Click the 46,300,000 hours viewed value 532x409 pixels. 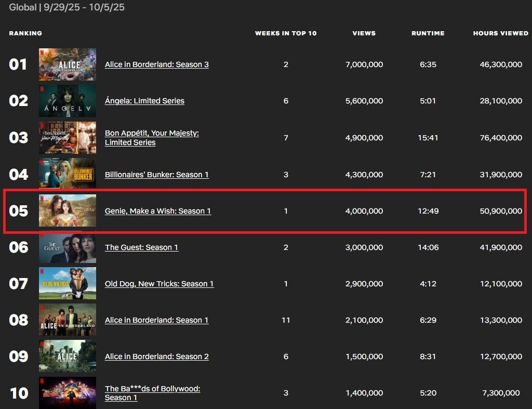click(501, 64)
